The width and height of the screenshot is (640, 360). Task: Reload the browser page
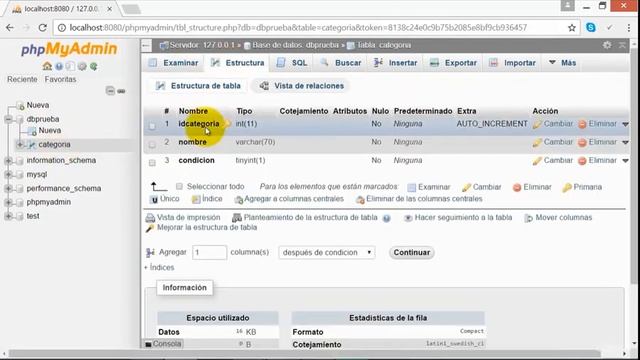42,27
